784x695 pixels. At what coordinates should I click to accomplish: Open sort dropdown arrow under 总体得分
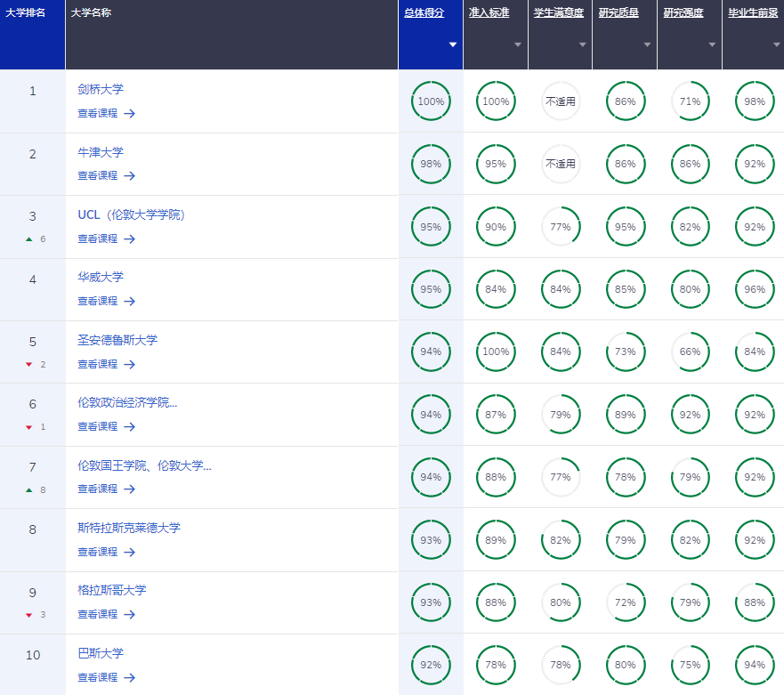point(453,44)
